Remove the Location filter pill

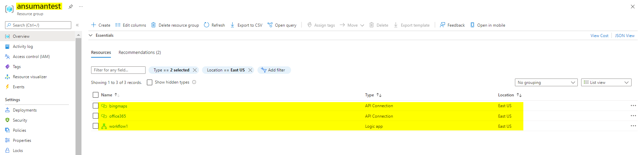coord(250,70)
